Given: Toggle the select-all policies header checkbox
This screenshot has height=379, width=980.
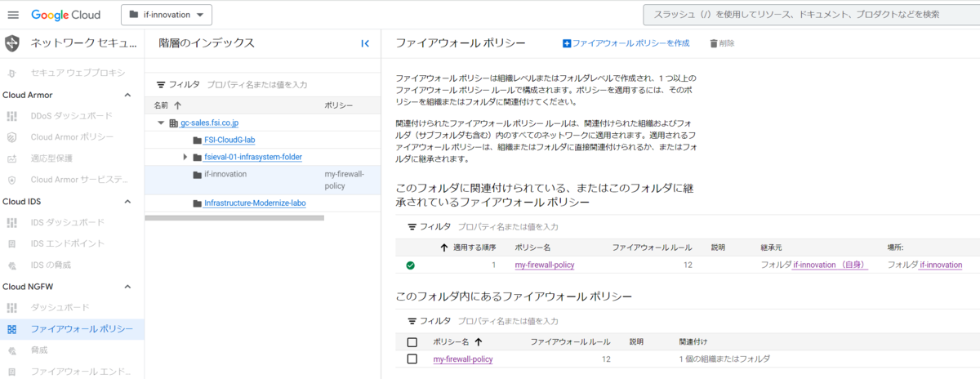Looking at the screenshot, I should point(412,342).
